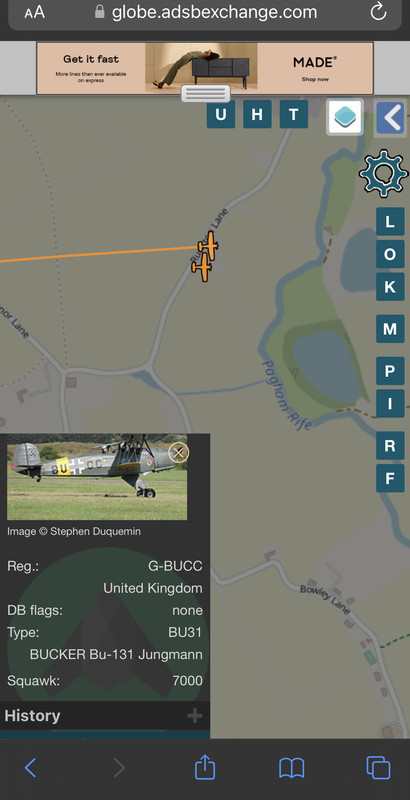Toggle the T button on map
The height and width of the screenshot is (800, 410).
click(294, 114)
